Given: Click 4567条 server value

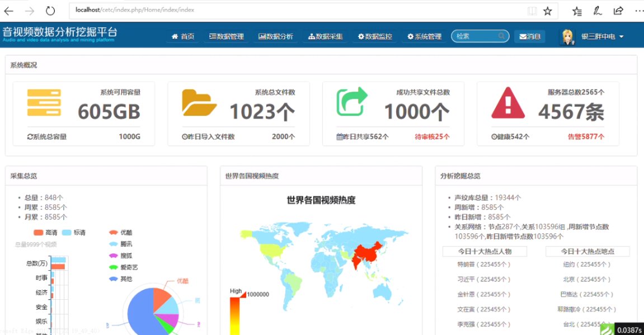Looking at the screenshot, I should pos(571,112).
